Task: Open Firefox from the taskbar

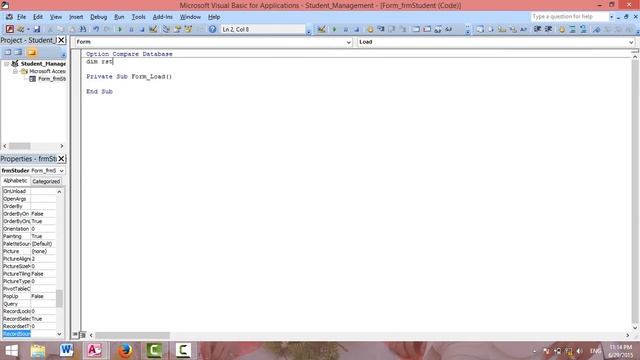Action: [124, 351]
